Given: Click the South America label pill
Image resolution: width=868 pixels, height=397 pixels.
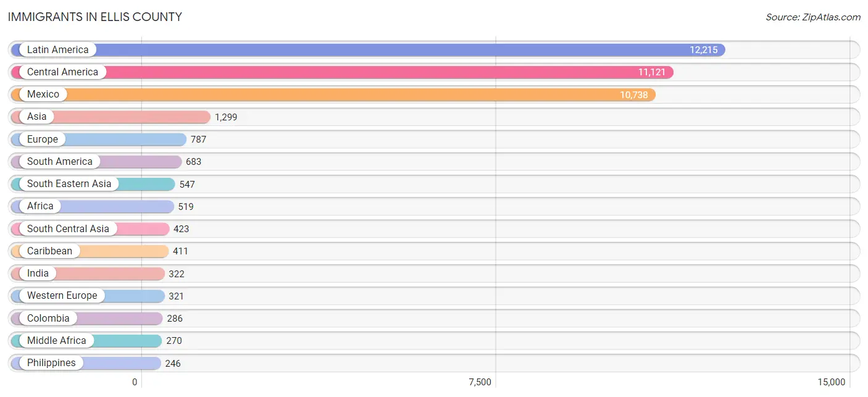Looking at the screenshot, I should 59,162.
